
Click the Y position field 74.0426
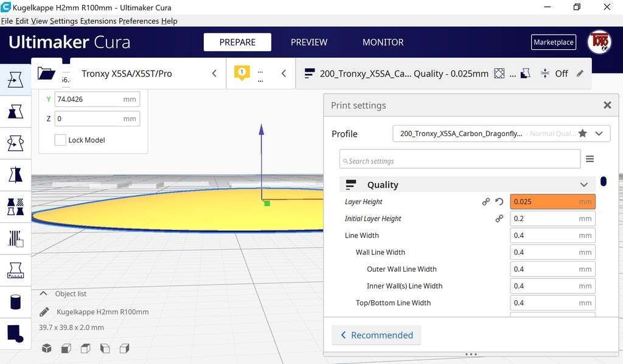point(97,99)
